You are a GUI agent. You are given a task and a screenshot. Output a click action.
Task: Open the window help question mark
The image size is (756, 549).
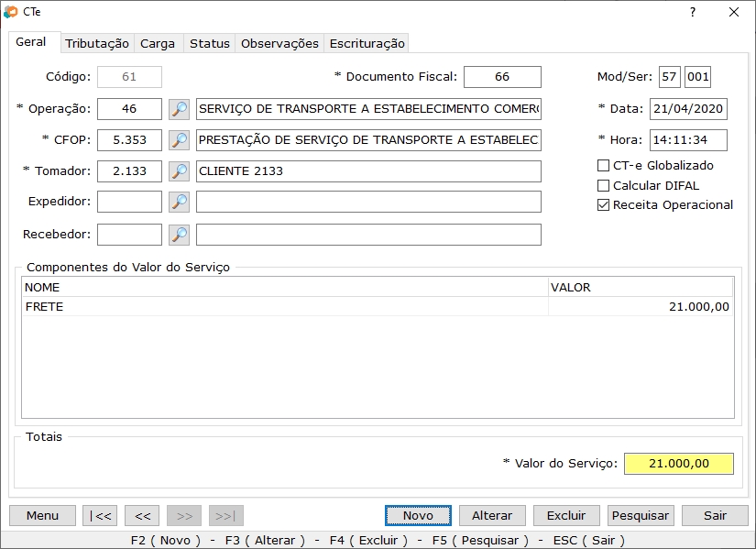click(695, 12)
